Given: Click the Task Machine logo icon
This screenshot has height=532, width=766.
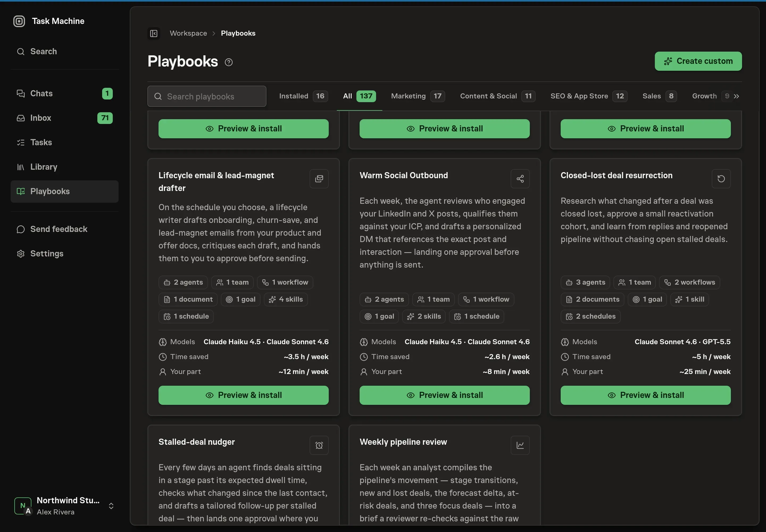Looking at the screenshot, I should [19, 21].
